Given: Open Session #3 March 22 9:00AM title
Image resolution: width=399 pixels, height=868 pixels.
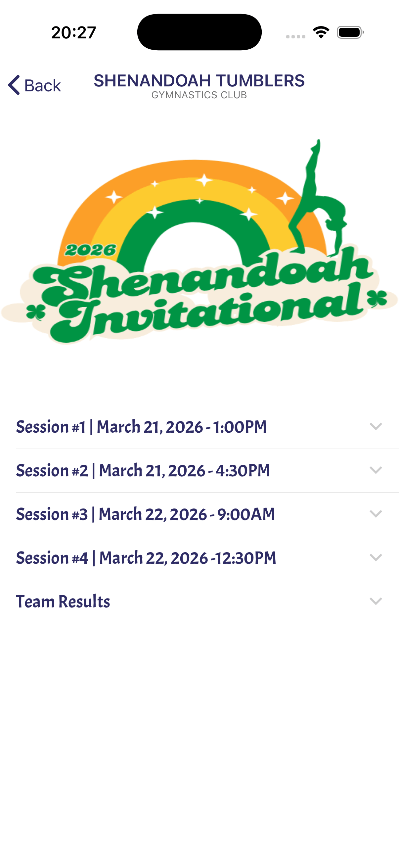Looking at the screenshot, I should 146,514.
